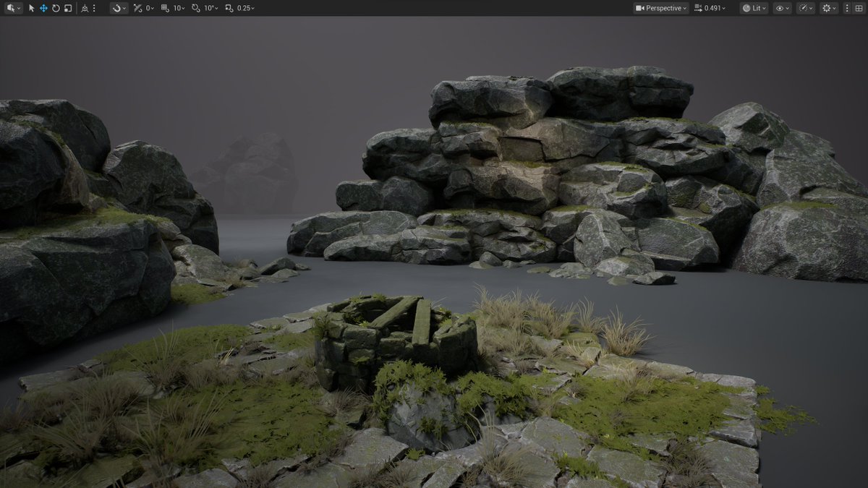Viewport: 868px width, 488px height.
Task: Toggle the world/local coordinate space icon
Action: [85, 8]
